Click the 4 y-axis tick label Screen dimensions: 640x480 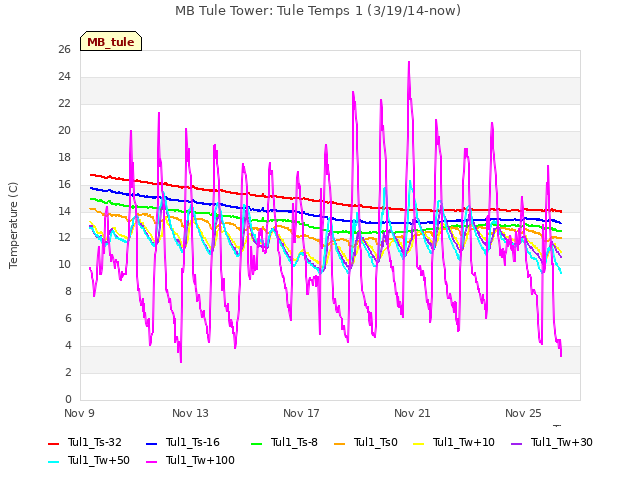pos(68,345)
